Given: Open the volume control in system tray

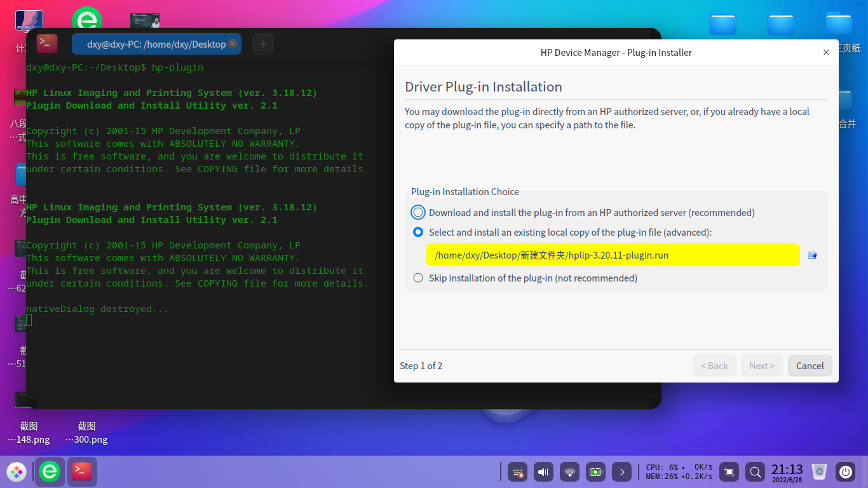Looking at the screenshot, I should 543,472.
